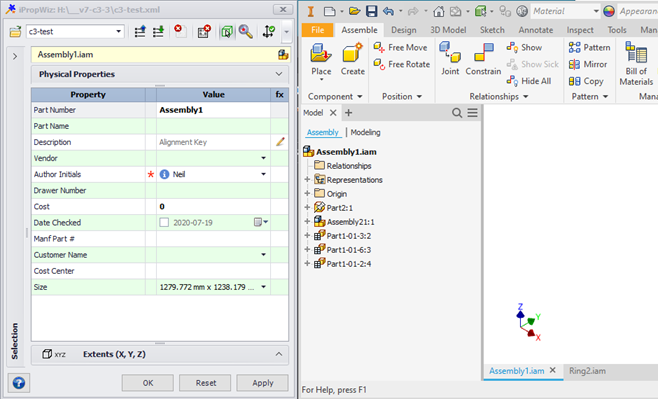Expand the Representations tree node
Screen dimensions: 658x399
tap(307, 180)
